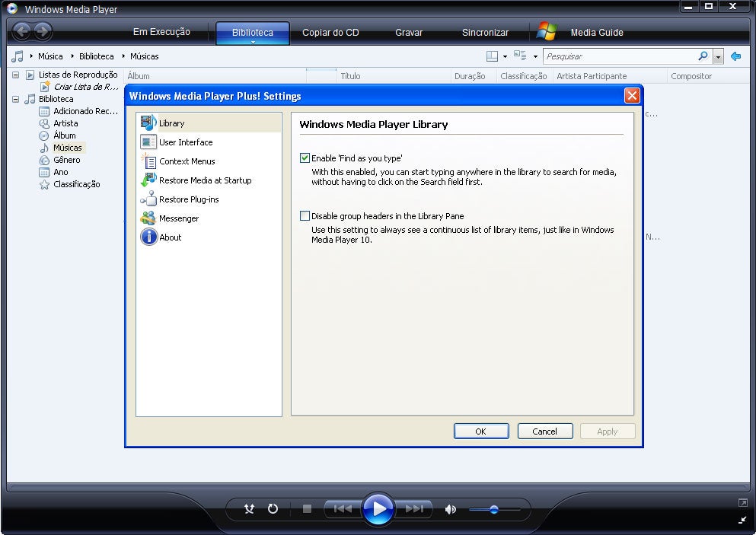Click the full screen view icon
The width and height of the screenshot is (756, 535).
(742, 503)
